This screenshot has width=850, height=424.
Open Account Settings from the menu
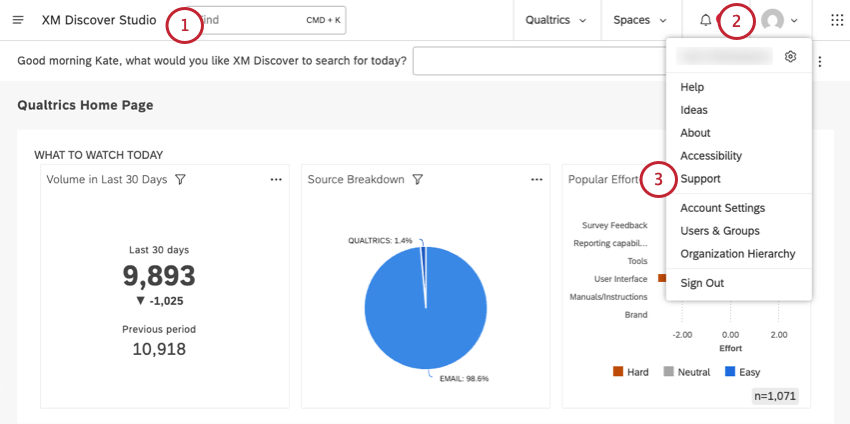[722, 208]
